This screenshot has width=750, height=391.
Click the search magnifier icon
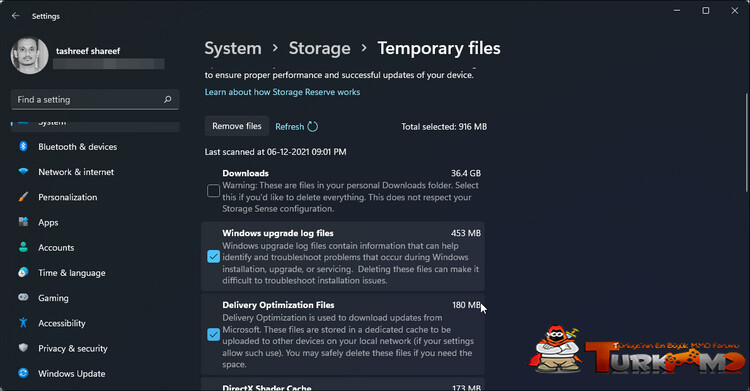click(167, 100)
